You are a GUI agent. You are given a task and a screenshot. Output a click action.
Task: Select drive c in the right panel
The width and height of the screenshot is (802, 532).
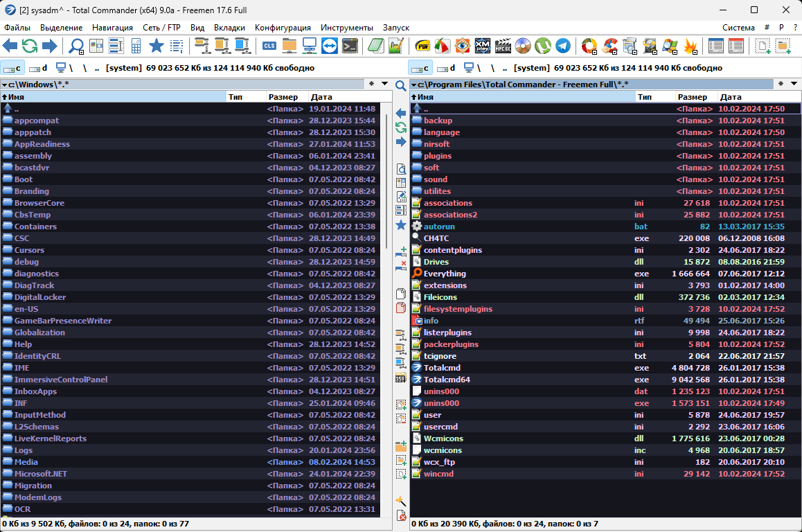pyautogui.click(x=420, y=68)
